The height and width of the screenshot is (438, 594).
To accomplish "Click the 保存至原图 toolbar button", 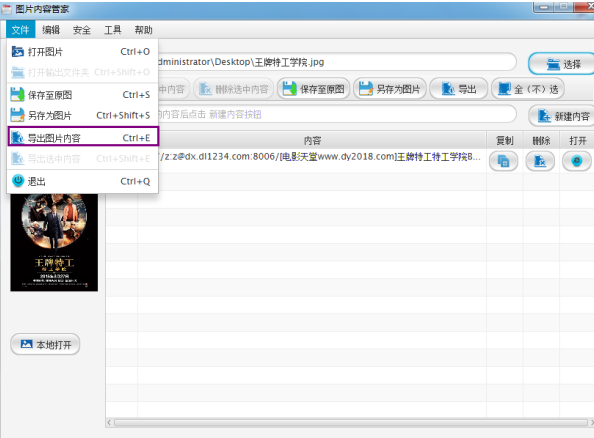I will point(314,89).
